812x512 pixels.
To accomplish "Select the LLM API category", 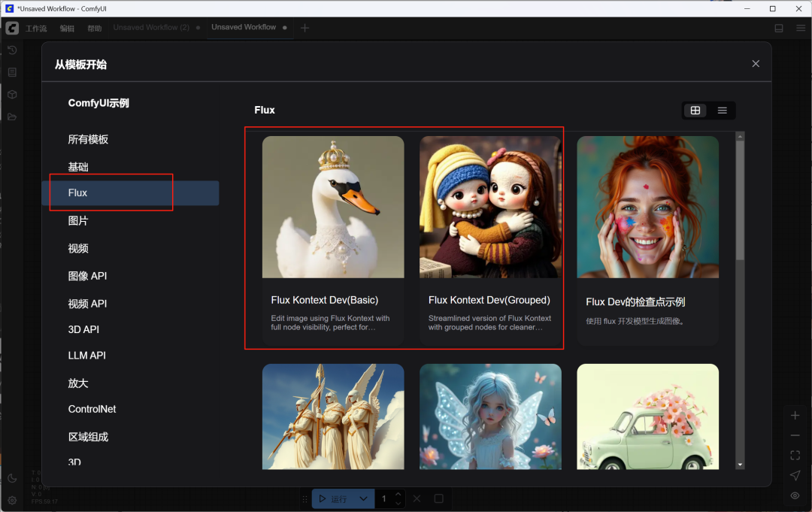I will coord(131,356).
